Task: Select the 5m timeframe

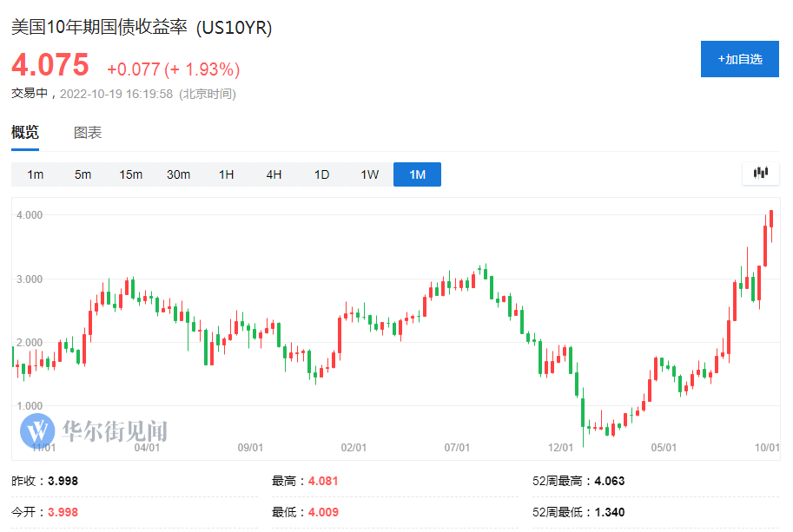Action: click(x=83, y=174)
